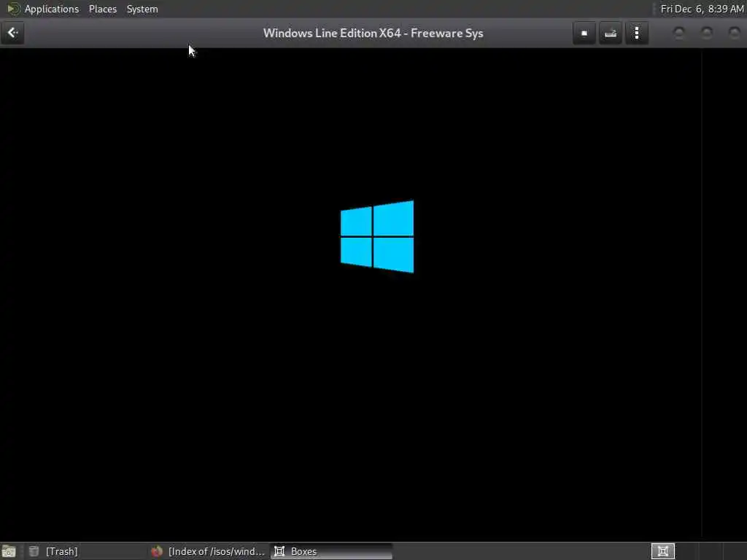Screen dimensions: 747x560
Task: Switch to the Index of /isos/wind... browser window
Action: coord(208,551)
